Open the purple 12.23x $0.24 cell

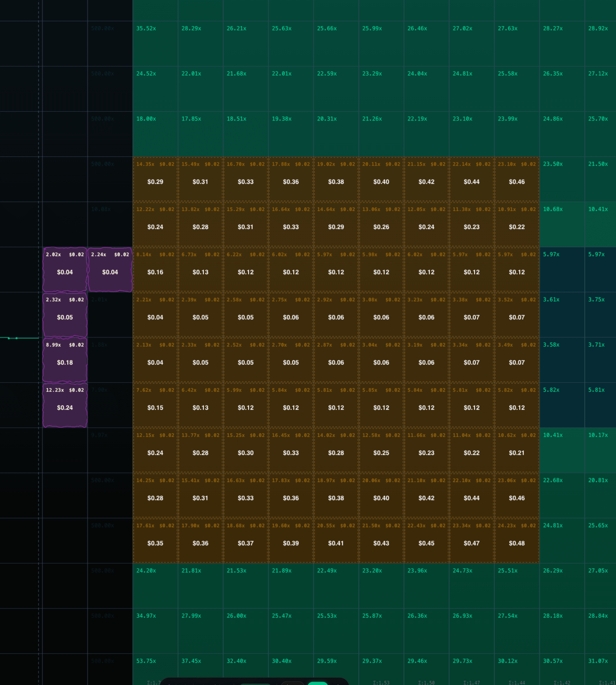tap(65, 405)
